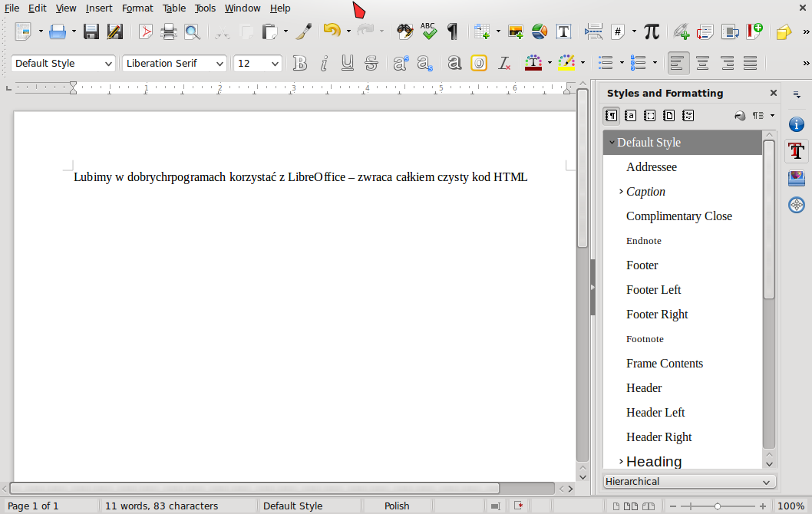Image resolution: width=812 pixels, height=514 pixels.
Task: Toggle subscript formatting
Action: [424, 63]
